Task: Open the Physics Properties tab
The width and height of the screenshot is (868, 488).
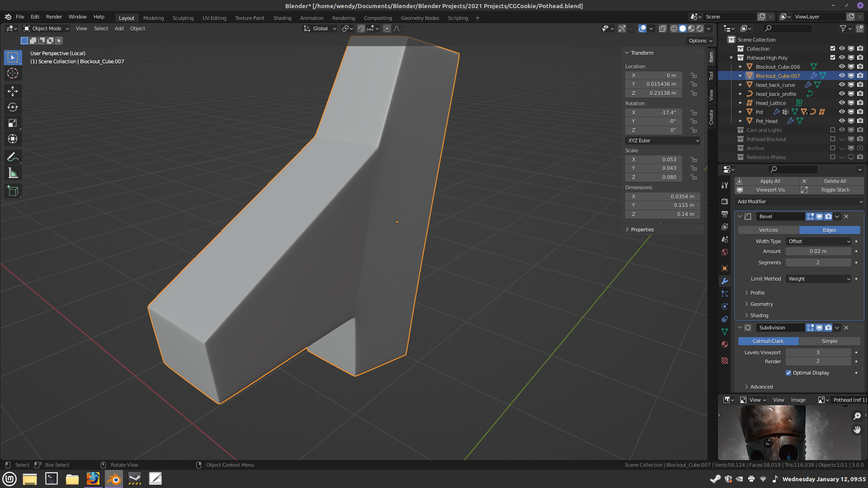Action: [x=725, y=306]
